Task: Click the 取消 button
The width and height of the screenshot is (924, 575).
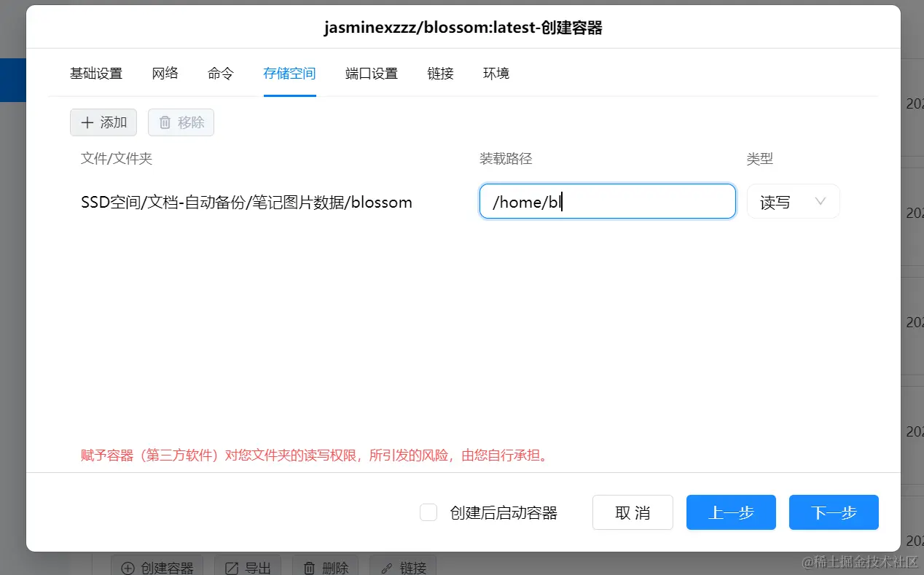Action: click(x=632, y=512)
